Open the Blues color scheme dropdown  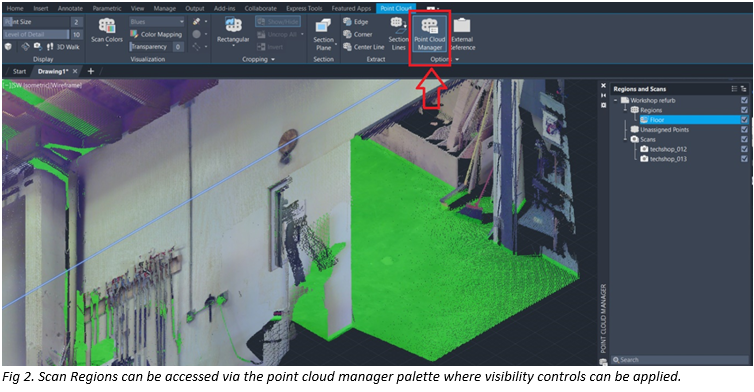click(157, 22)
